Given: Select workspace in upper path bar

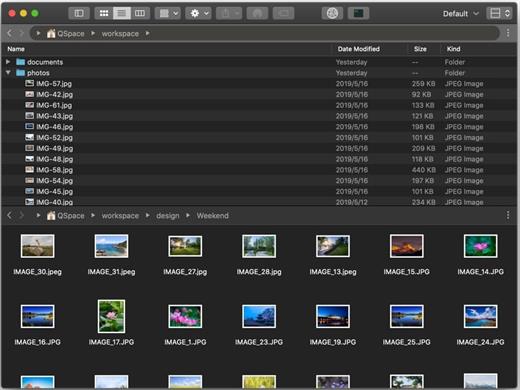Looking at the screenshot, I should [x=120, y=34].
